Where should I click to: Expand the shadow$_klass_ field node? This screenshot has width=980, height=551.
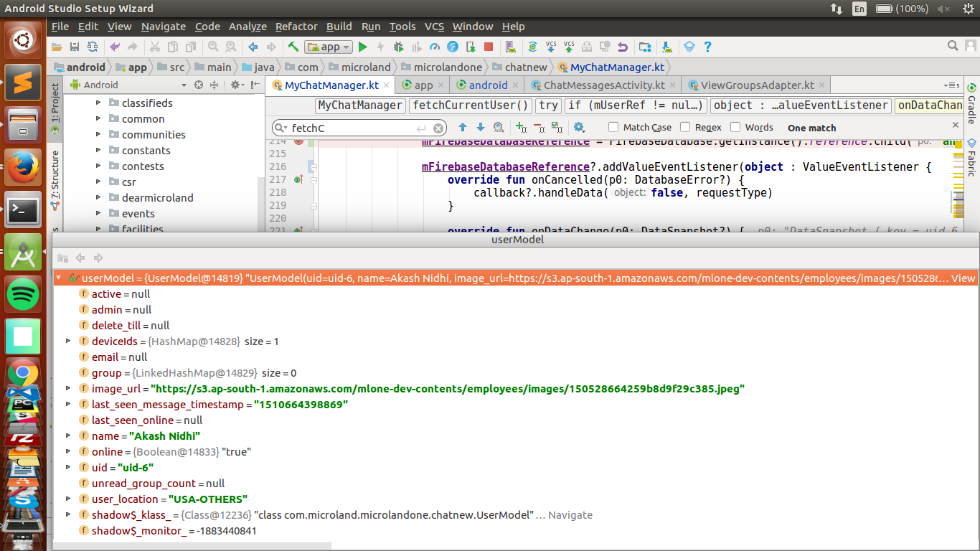(69, 515)
